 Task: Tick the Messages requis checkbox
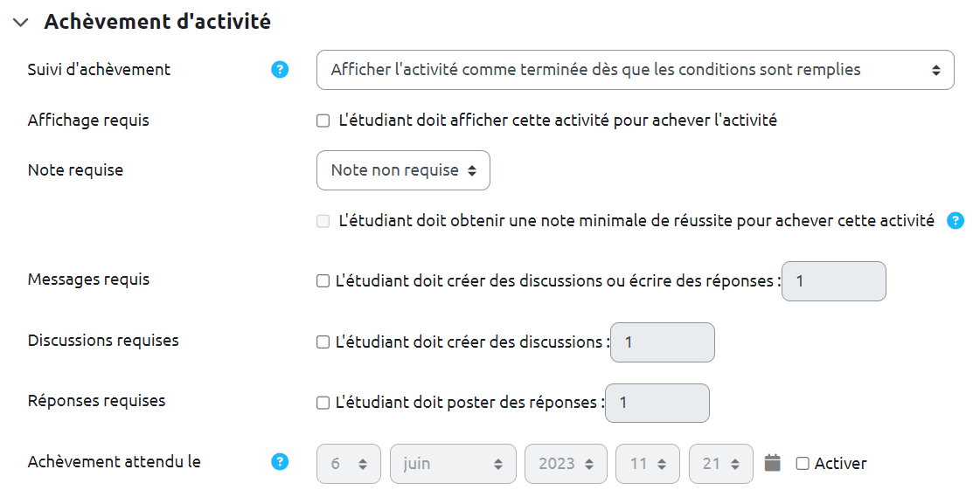pyautogui.click(x=323, y=281)
